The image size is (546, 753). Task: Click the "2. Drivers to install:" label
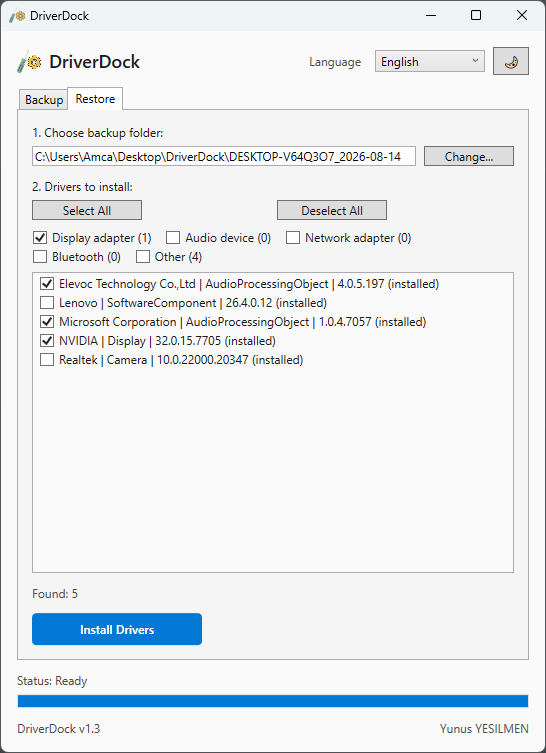tap(82, 187)
